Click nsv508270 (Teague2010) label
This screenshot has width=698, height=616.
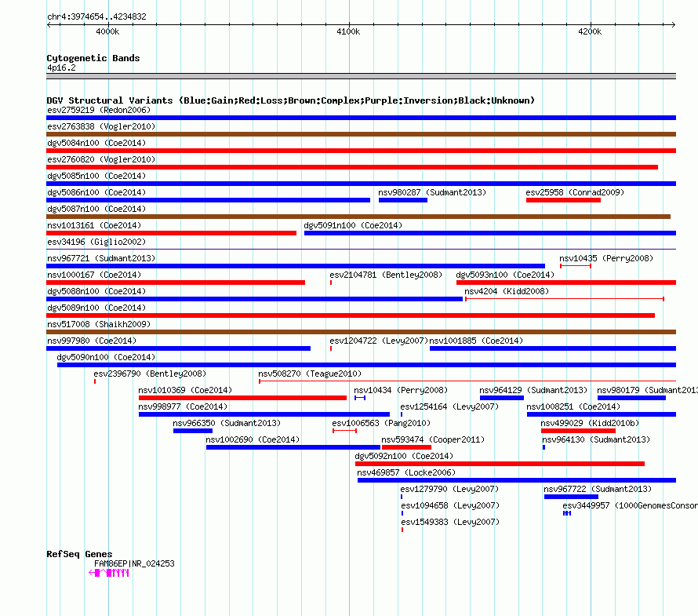click(x=310, y=374)
